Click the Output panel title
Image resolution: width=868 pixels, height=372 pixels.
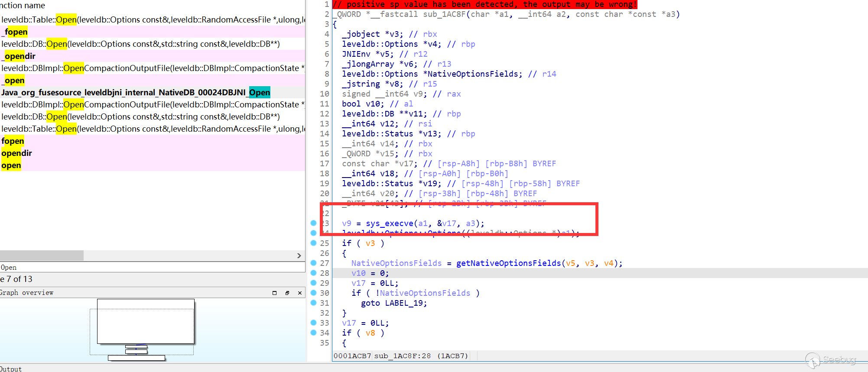tap(10, 369)
